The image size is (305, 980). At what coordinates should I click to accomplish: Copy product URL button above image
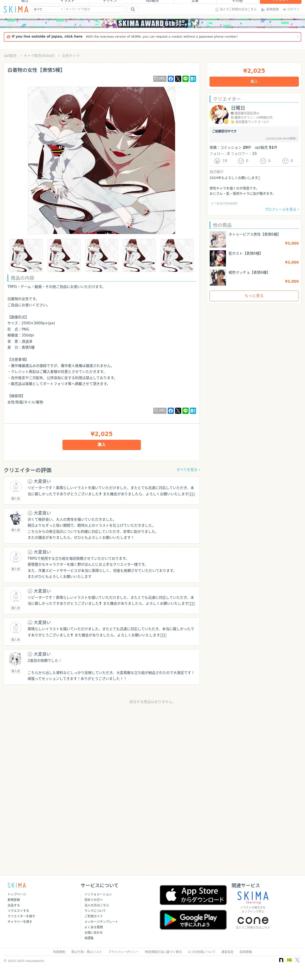(x=160, y=79)
